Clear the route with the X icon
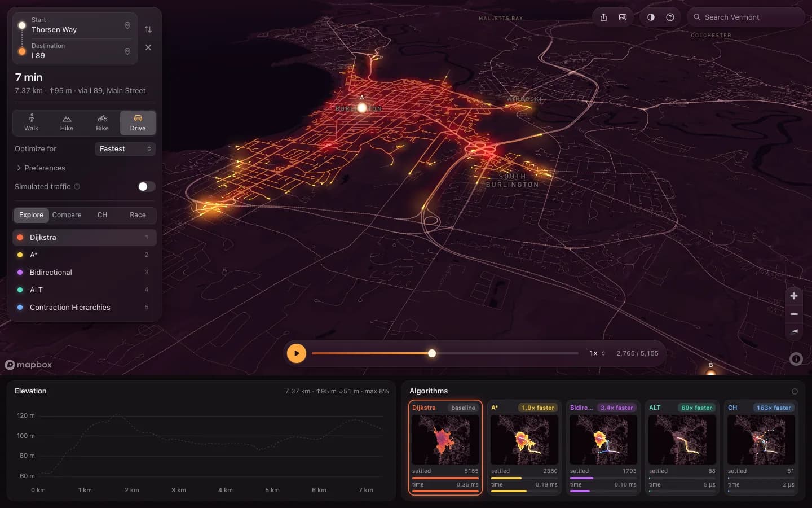This screenshot has width=812, height=508. pyautogui.click(x=148, y=47)
